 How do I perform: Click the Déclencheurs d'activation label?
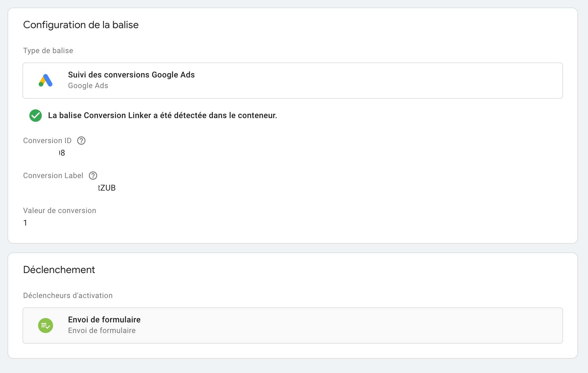click(68, 296)
